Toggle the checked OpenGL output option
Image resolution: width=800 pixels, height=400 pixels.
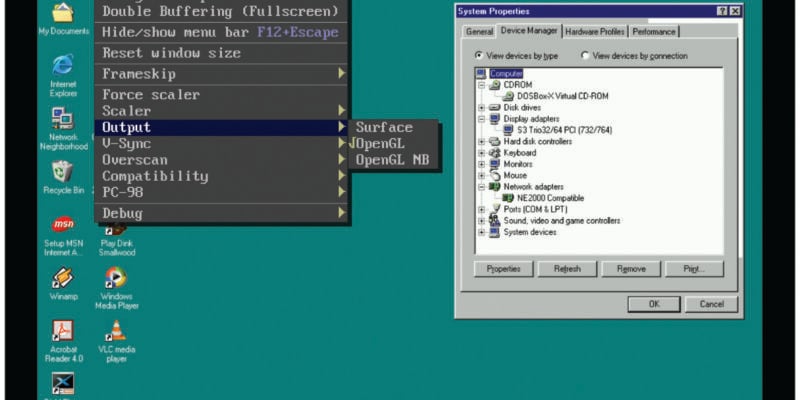[393, 144]
